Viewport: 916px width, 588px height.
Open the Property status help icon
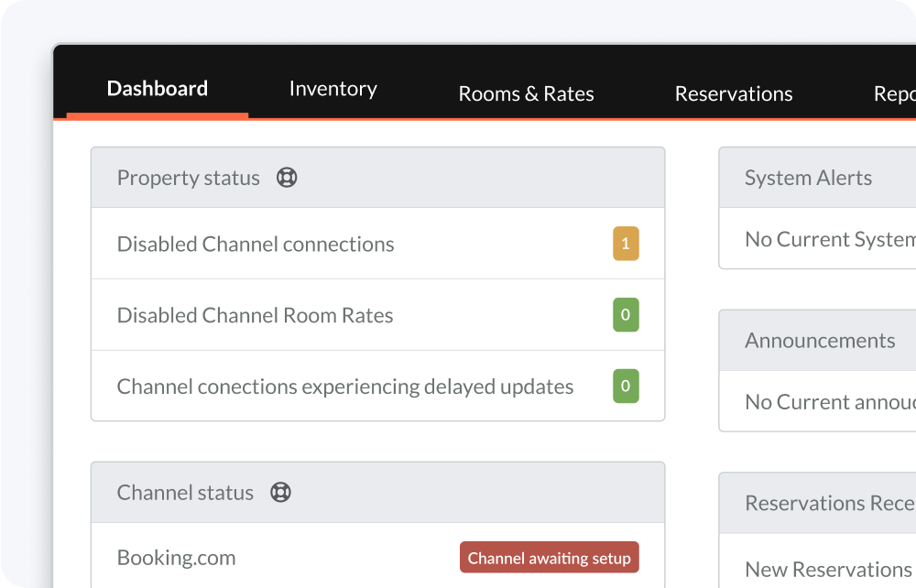tap(286, 177)
